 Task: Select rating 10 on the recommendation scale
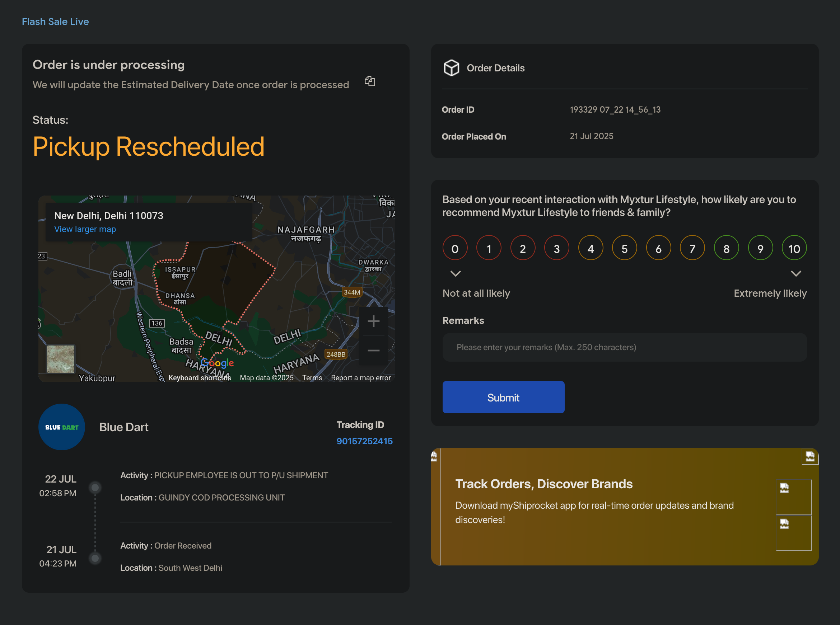pyautogui.click(x=794, y=248)
